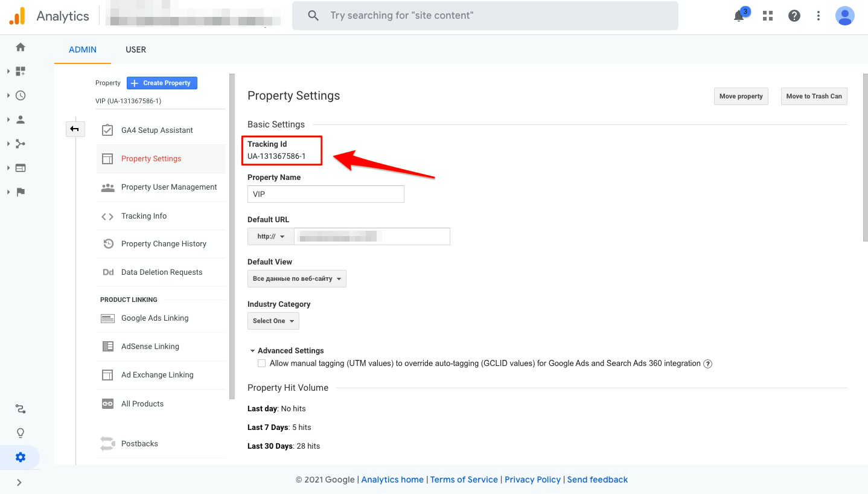Click the GA4 Setup Assistant checkbox icon
868x494 pixels.
[x=107, y=130]
